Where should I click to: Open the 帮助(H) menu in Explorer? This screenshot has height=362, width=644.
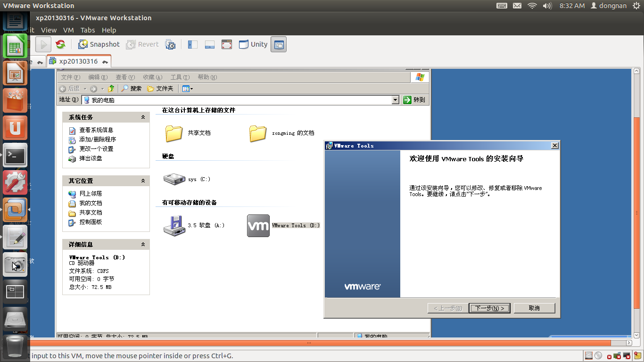[x=207, y=77]
